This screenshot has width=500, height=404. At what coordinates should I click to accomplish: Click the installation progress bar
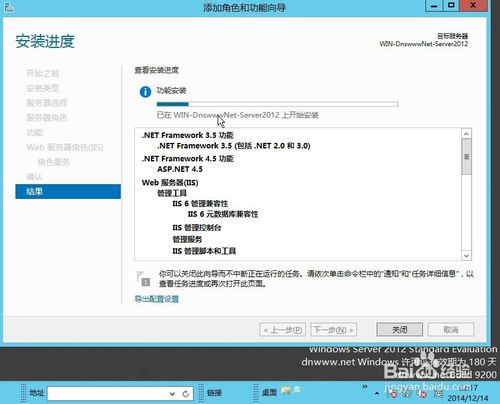277,104
